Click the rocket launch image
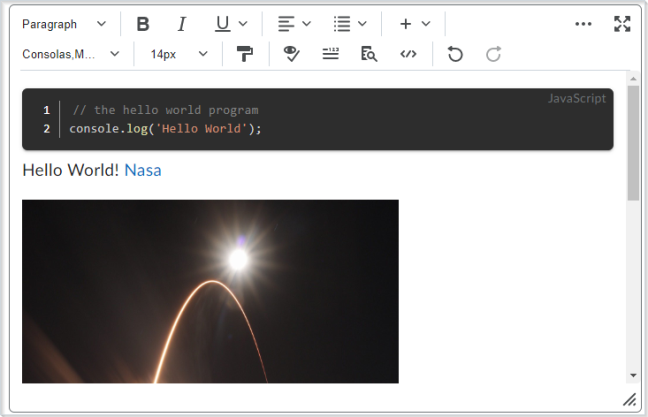Viewport: 648px width, 417px height. 210,290
